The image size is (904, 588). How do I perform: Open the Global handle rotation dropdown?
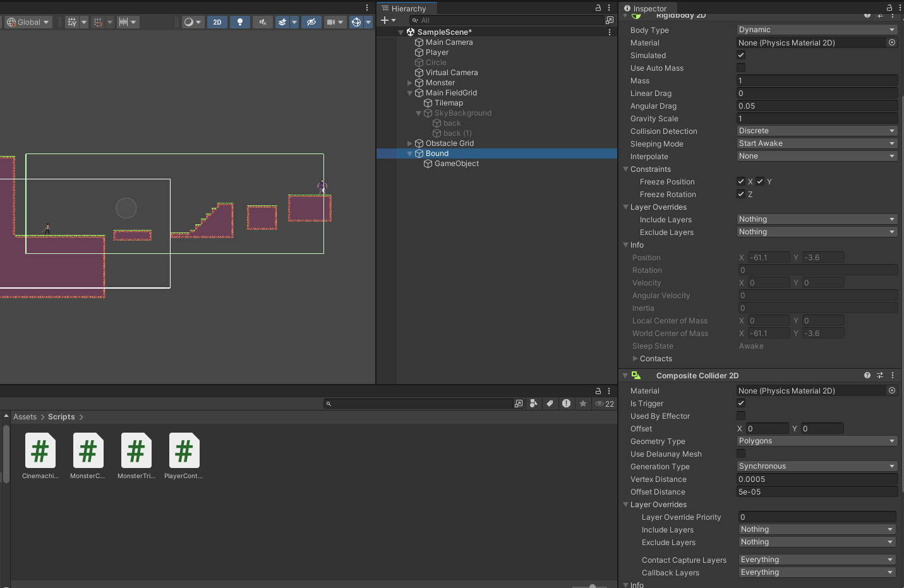tap(28, 22)
